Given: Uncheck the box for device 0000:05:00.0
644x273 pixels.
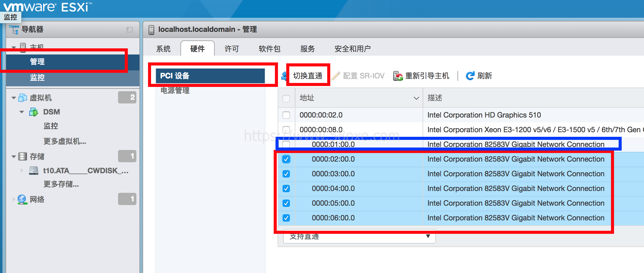Looking at the screenshot, I should pos(286,203).
